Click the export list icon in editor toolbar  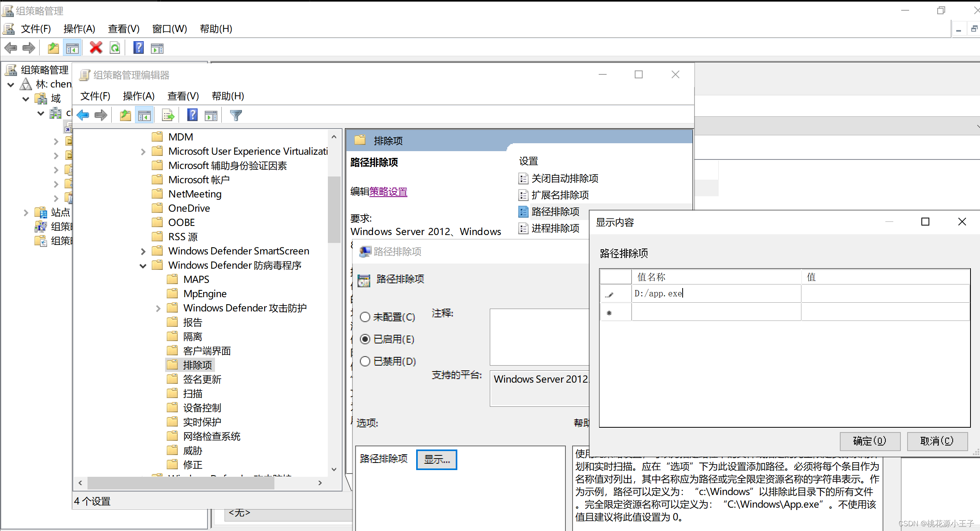click(168, 116)
